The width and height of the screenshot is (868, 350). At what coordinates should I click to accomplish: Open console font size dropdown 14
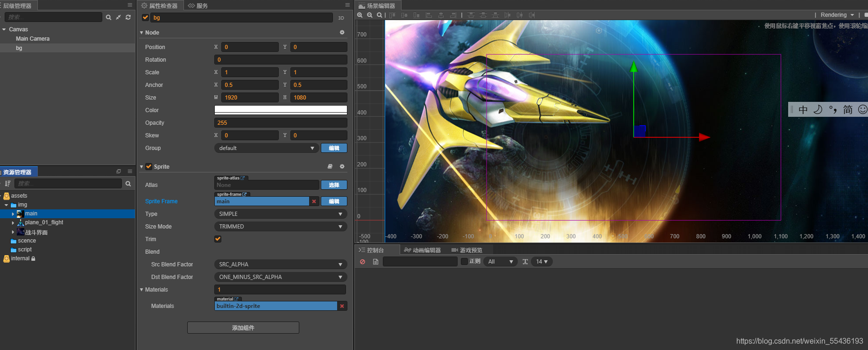click(x=542, y=262)
